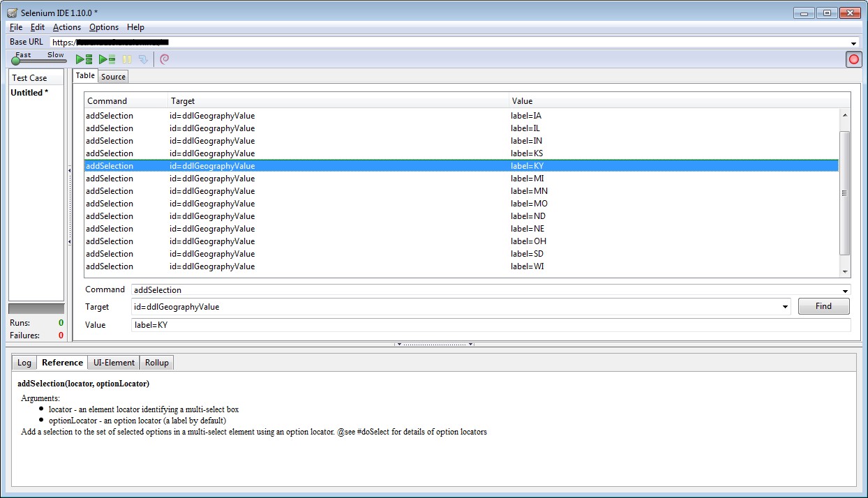
Task: Click Play entire test suite icon
Action: point(84,59)
